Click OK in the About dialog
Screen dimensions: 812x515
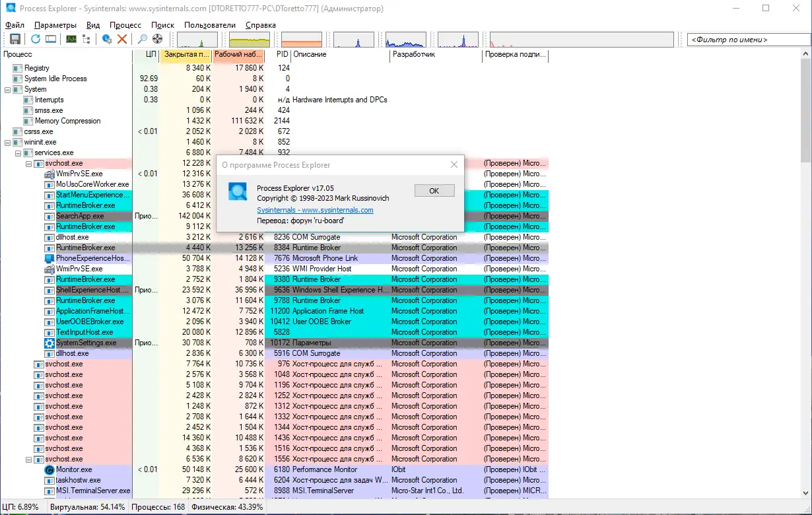pyautogui.click(x=434, y=190)
